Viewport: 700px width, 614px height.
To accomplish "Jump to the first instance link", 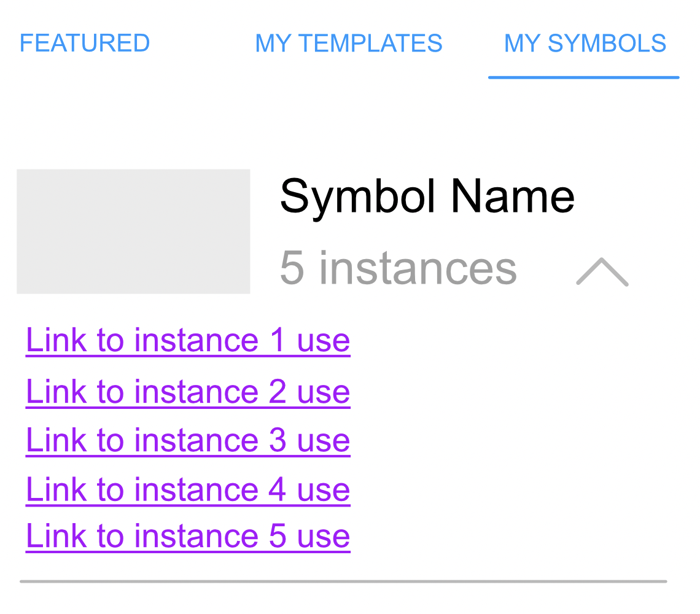I will (188, 340).
